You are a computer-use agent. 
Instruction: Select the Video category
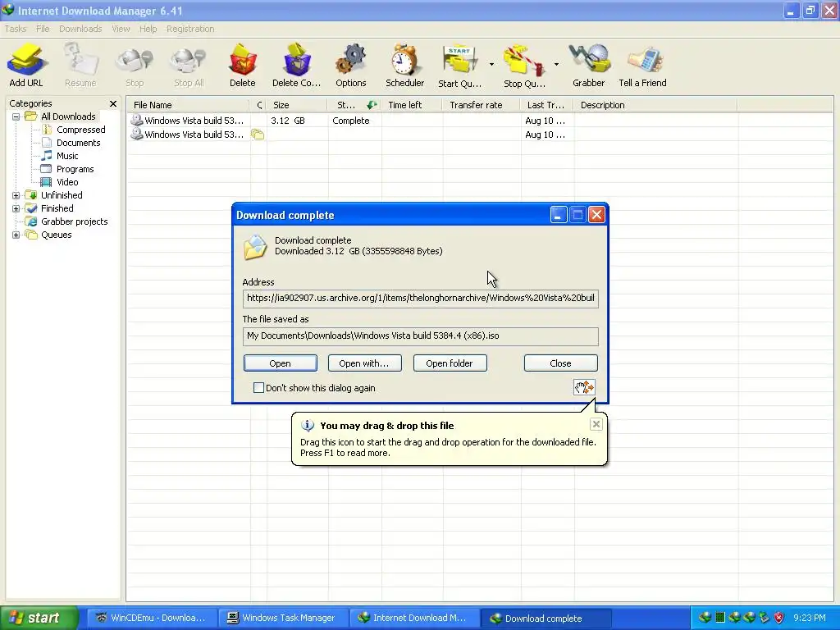click(67, 182)
